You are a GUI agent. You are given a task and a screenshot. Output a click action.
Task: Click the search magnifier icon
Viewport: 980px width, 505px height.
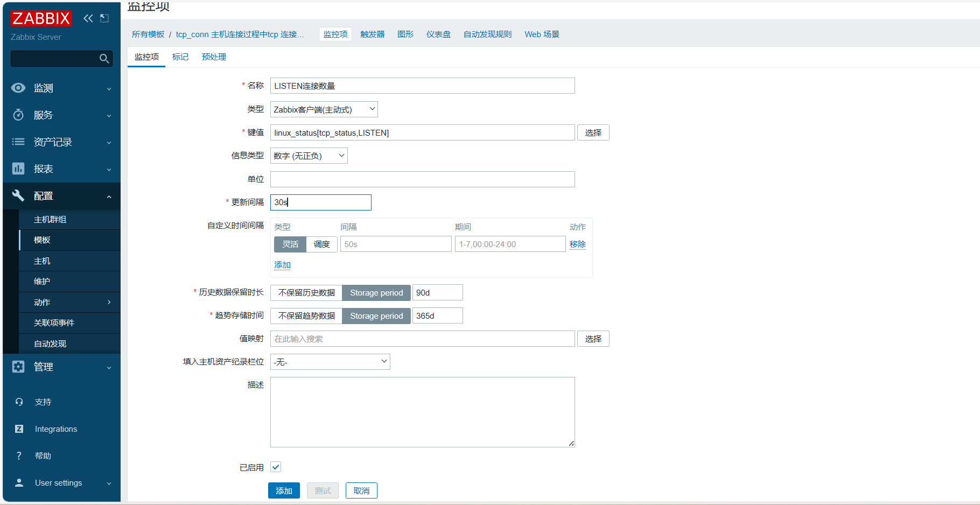104,59
